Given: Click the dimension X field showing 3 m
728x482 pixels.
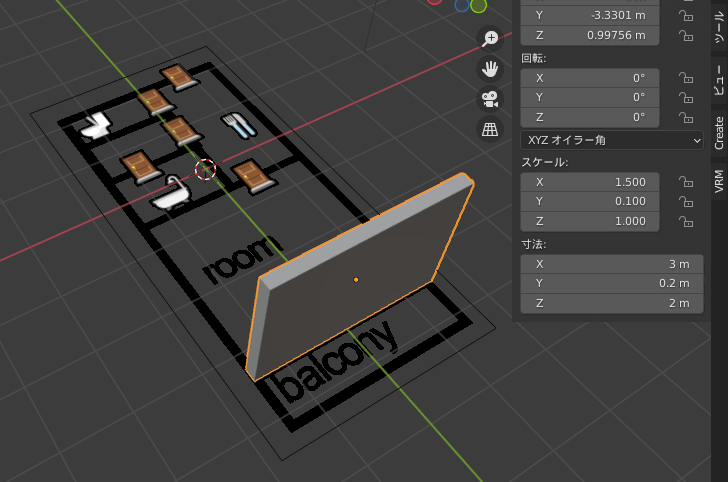Looking at the screenshot, I should (608, 264).
